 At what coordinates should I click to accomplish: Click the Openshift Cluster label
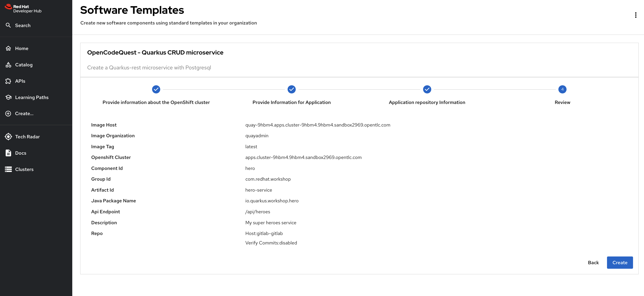(111, 157)
